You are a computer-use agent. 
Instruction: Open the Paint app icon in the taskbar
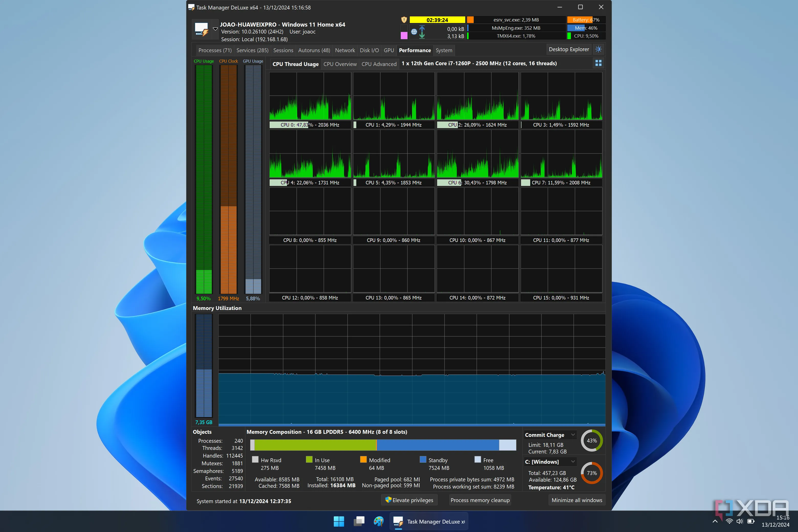click(x=378, y=522)
